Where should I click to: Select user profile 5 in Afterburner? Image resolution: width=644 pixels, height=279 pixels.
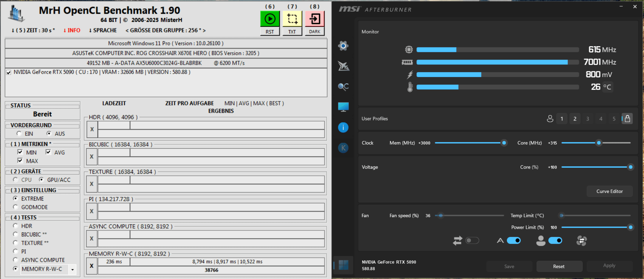click(614, 119)
